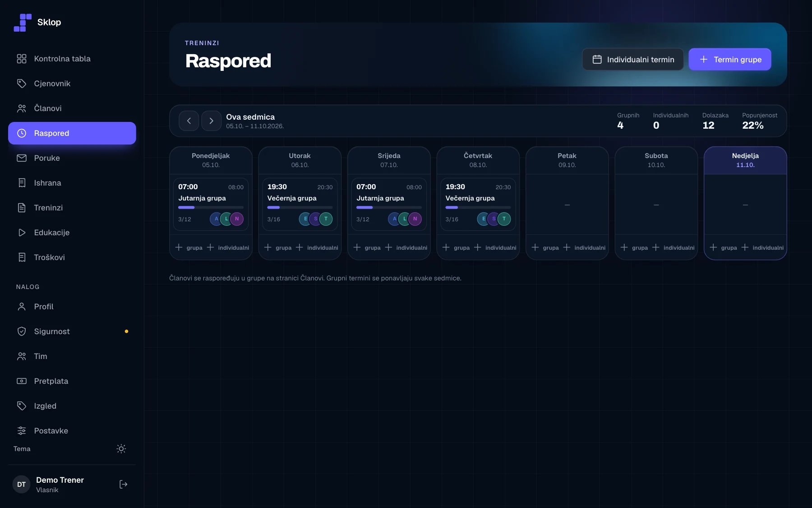
Task: Go to the previous week
Action: [189, 121]
